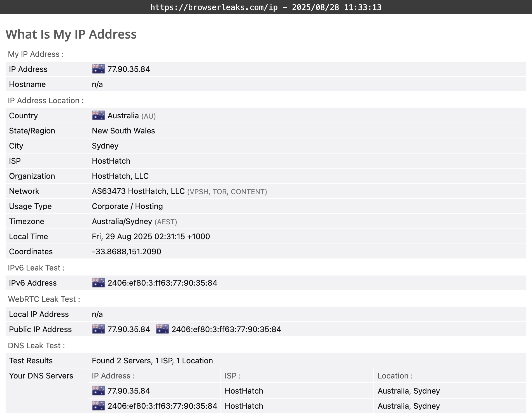532x414 pixels.
Task: Click the 'New South Wales' region value
Action: [123, 131]
